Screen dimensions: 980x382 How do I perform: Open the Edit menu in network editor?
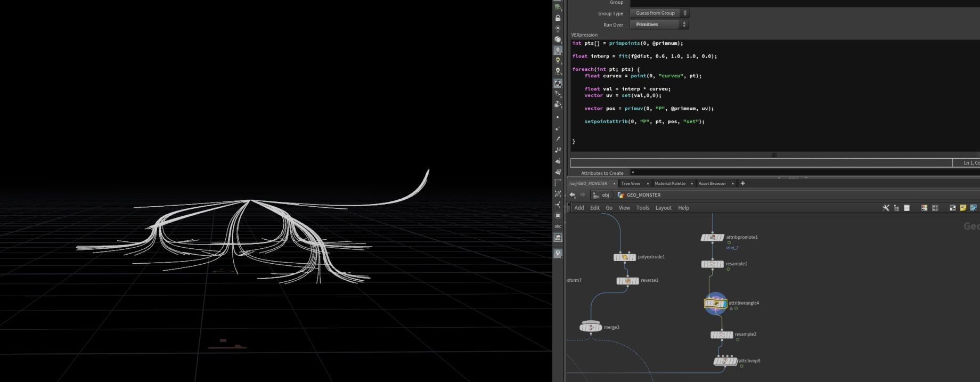point(595,208)
